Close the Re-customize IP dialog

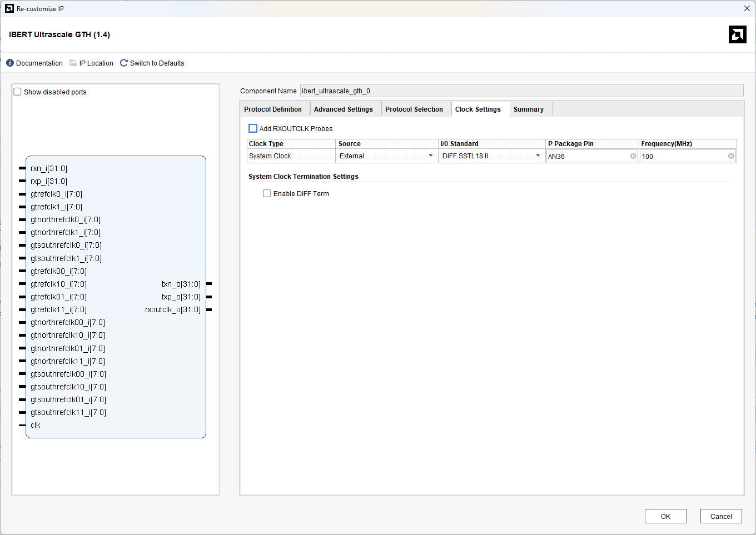747,8
